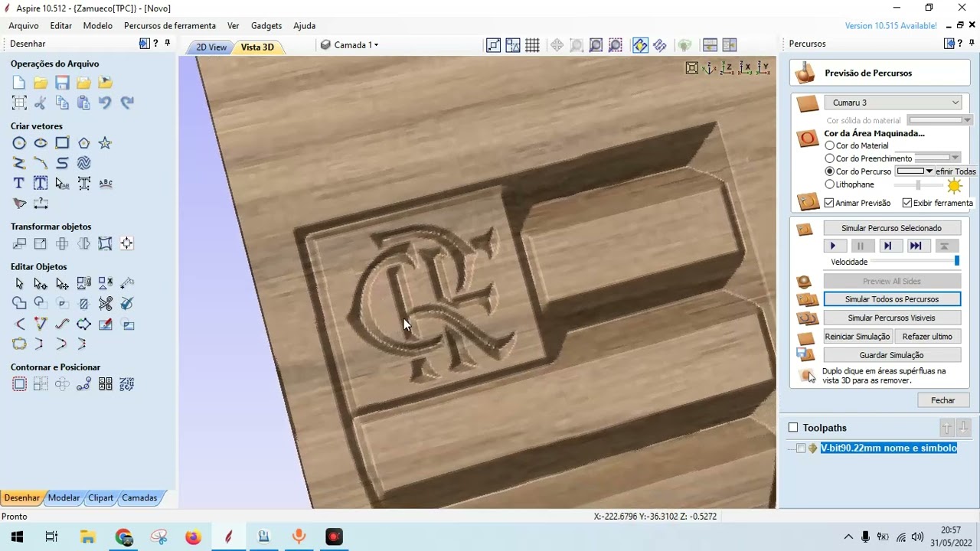This screenshot has width=980, height=551.
Task: Open the Gadgets menu
Action: click(x=266, y=25)
